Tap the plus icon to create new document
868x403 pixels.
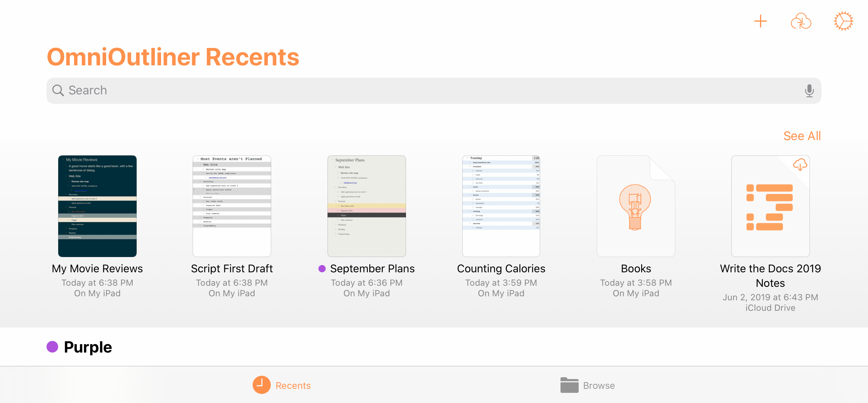[760, 21]
